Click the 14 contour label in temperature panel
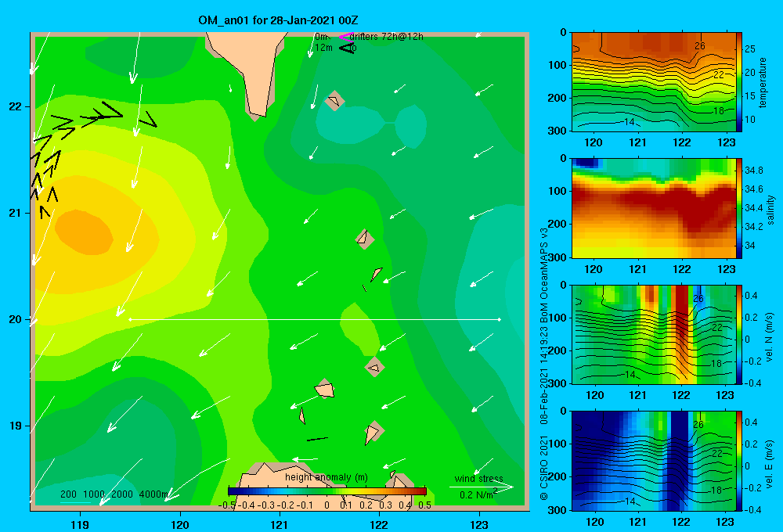Viewport: 783px width, 532px height. 630,122
